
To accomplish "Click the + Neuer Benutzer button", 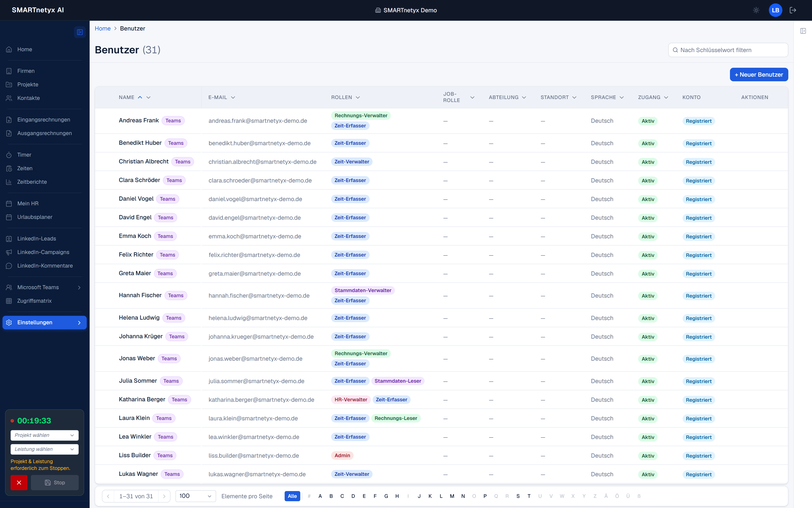I will [759, 75].
